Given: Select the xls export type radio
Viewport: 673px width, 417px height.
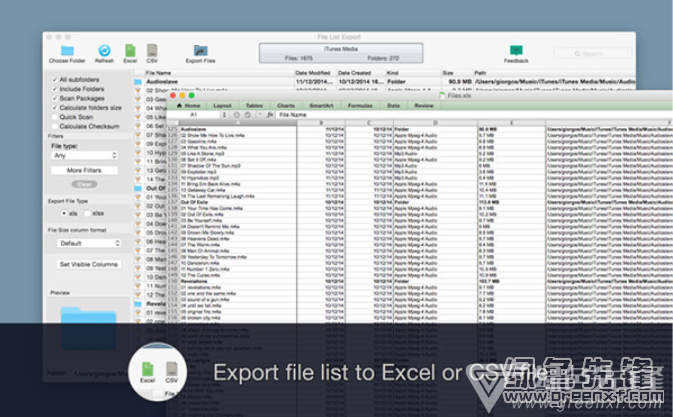Looking at the screenshot, I should (x=64, y=213).
